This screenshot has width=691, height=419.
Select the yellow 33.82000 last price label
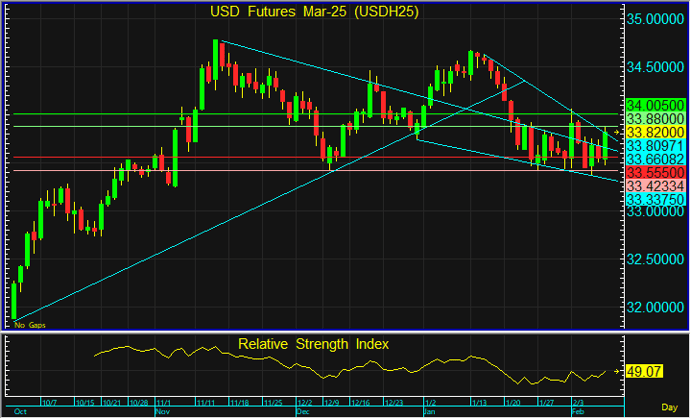click(x=654, y=132)
